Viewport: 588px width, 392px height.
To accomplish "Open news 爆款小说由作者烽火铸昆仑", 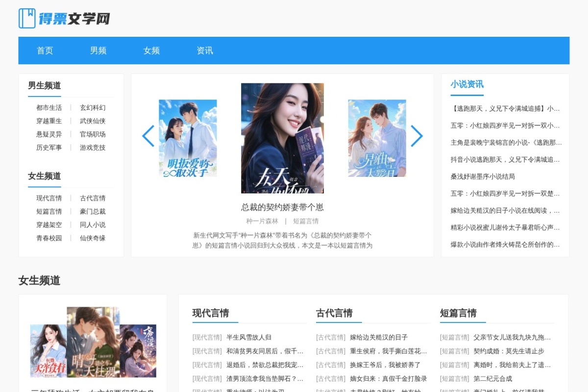I will point(505,245).
